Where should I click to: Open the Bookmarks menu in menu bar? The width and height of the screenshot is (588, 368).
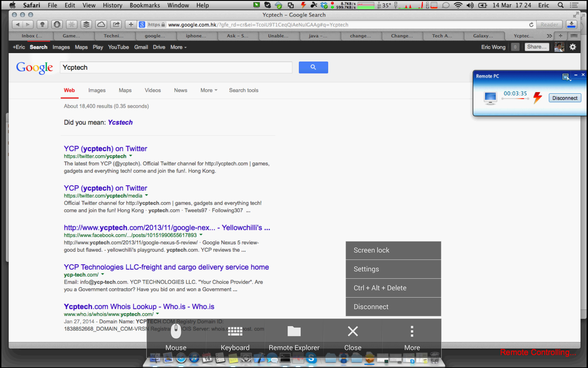click(144, 5)
